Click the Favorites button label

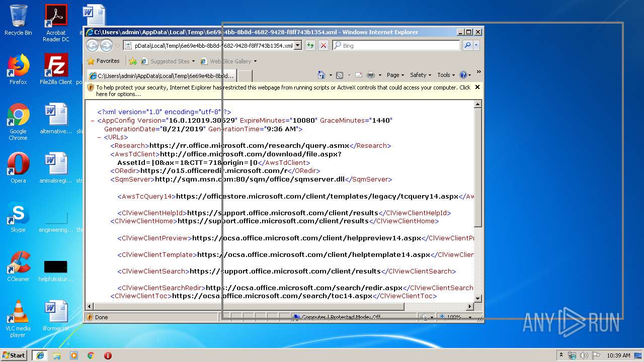(108, 61)
